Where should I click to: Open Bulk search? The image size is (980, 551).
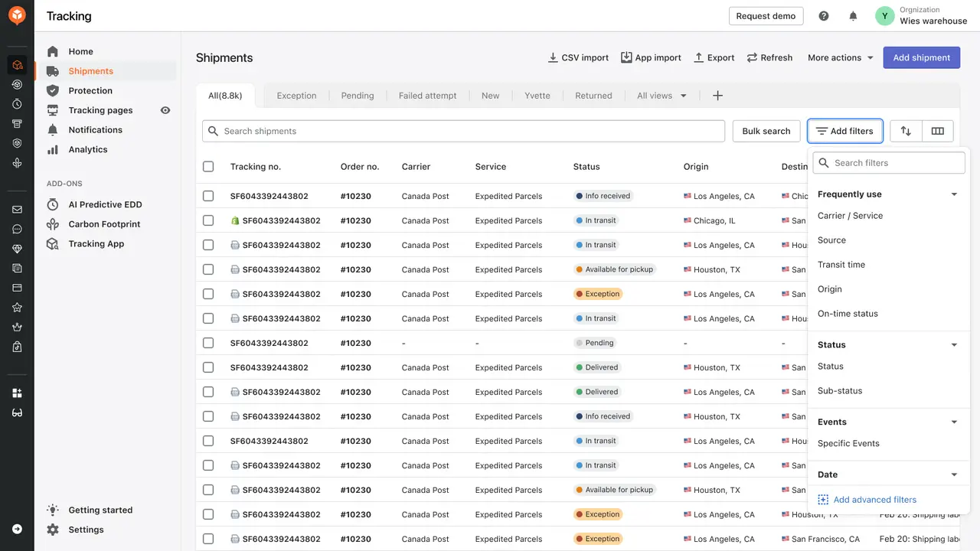click(766, 131)
